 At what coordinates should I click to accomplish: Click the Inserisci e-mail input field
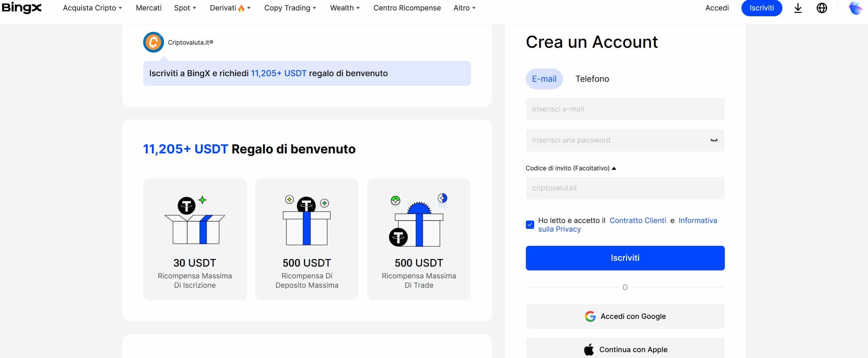625,109
